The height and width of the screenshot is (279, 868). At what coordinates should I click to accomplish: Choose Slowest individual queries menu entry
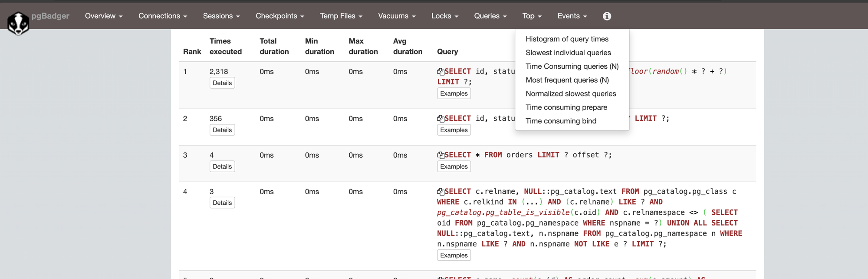[568, 53]
